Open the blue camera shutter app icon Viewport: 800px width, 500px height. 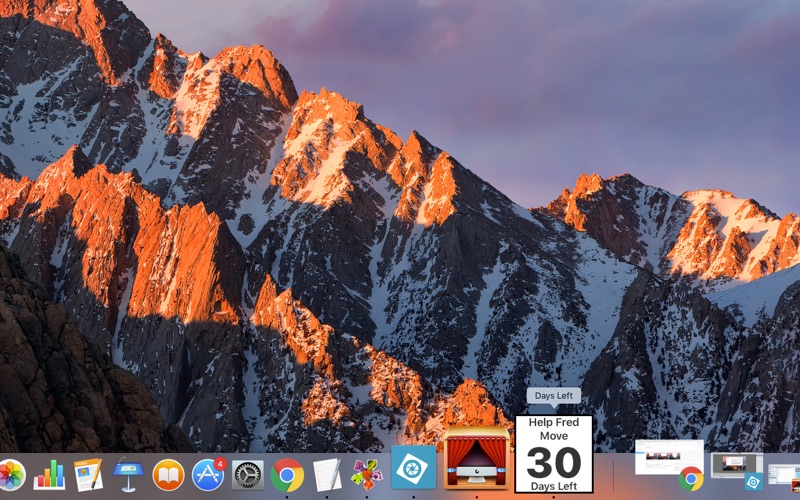pyautogui.click(x=413, y=467)
